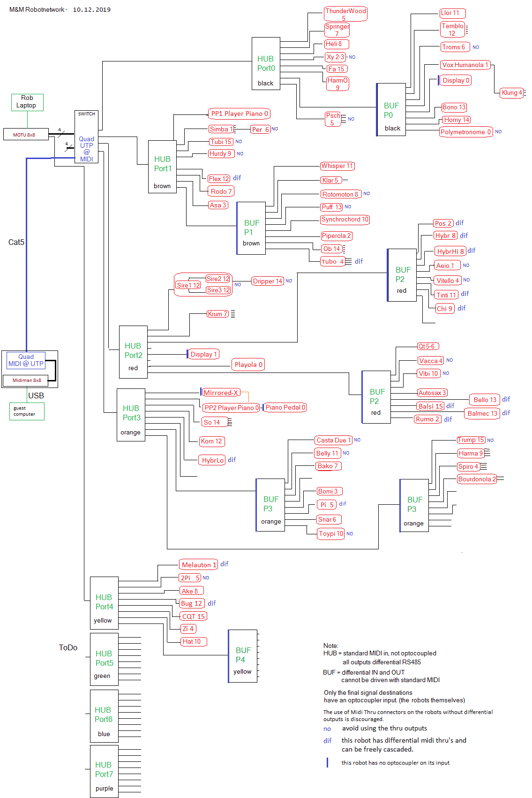Select the Tubi 15 label
The image size is (532, 798).
221,142
